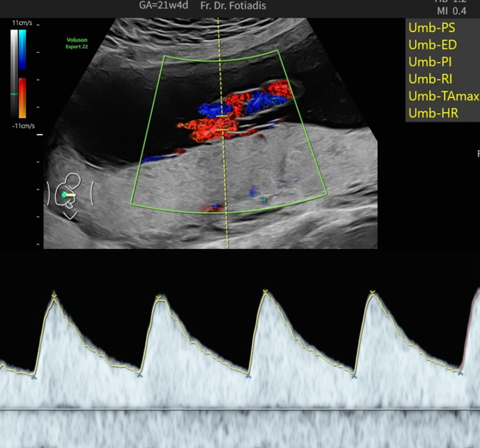Image resolution: width=480 pixels, height=448 pixels.
Task: Click the red-blue color Doppler velocity scale bar
Action: click(x=22, y=74)
